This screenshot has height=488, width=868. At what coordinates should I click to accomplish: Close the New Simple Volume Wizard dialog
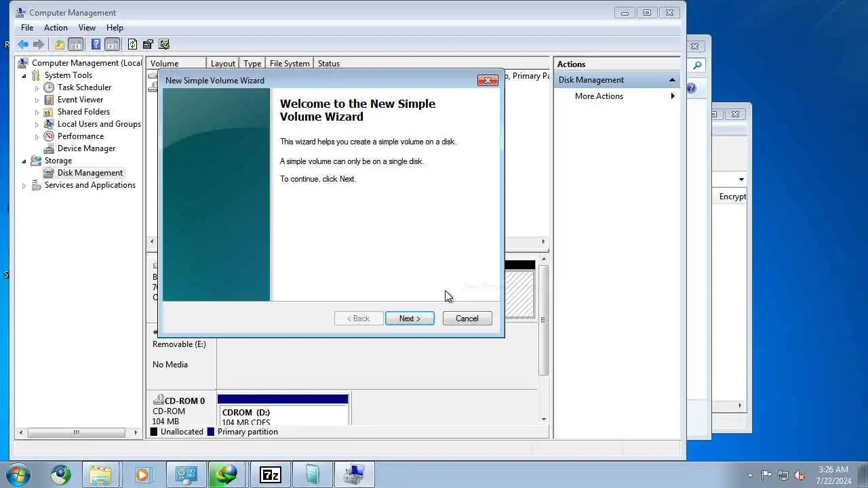pyautogui.click(x=488, y=81)
